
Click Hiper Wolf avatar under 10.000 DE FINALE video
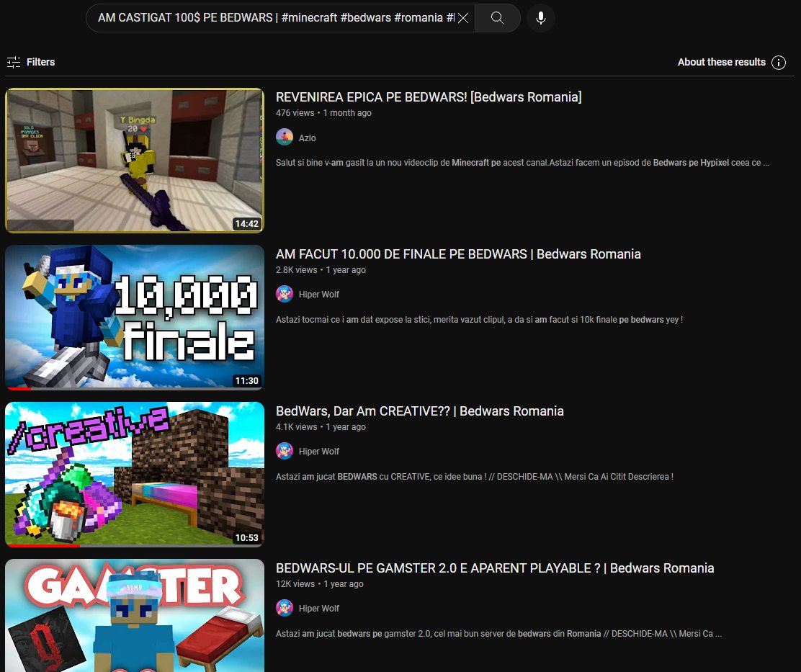coord(285,294)
